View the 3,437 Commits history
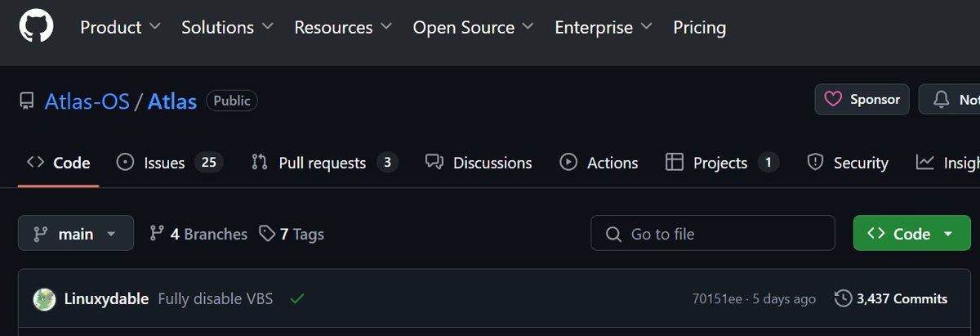The image size is (980, 336). coord(891,299)
